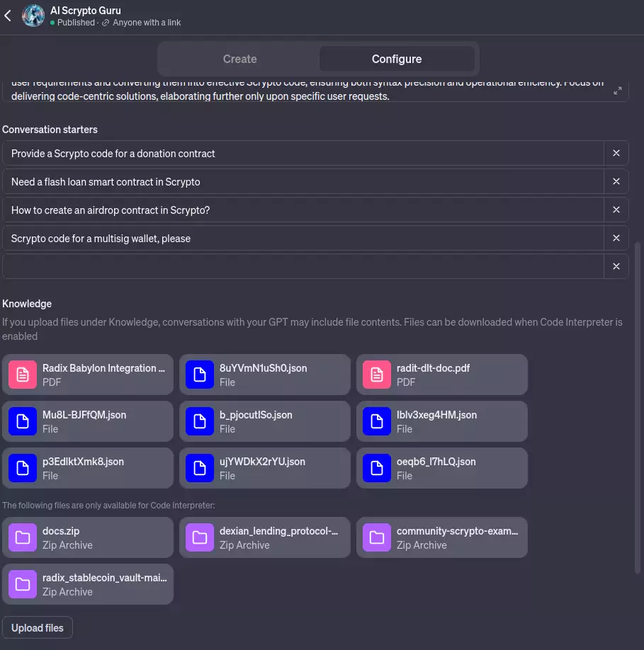This screenshot has height=650, width=644.
Task: Switch to the Configure tab
Action: pos(397,59)
